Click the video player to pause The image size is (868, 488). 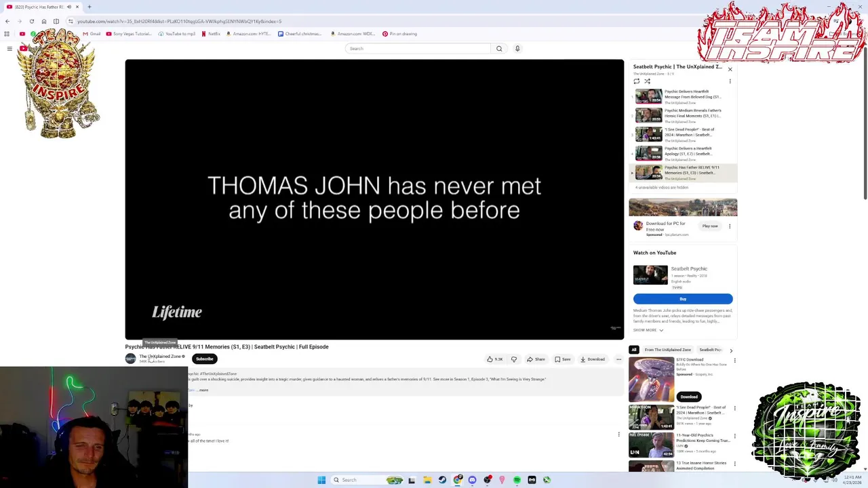pyautogui.click(x=374, y=199)
